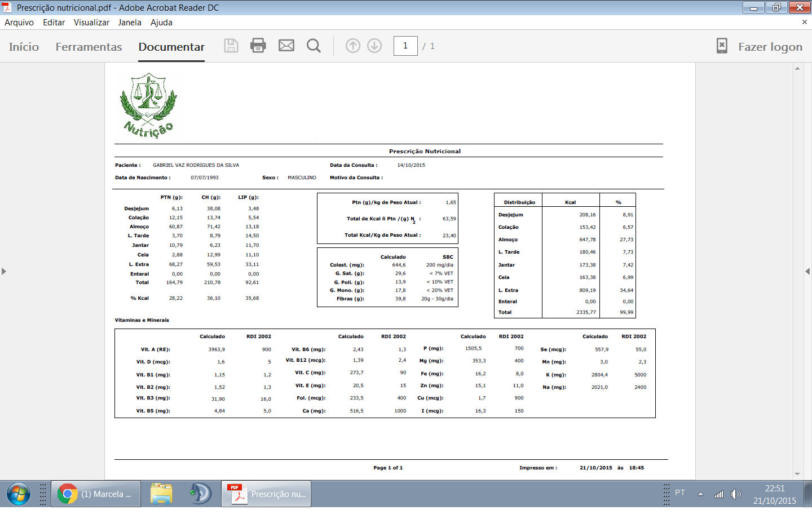The width and height of the screenshot is (812, 519).
Task: Open Chrome window from the taskbar
Action: click(96, 494)
